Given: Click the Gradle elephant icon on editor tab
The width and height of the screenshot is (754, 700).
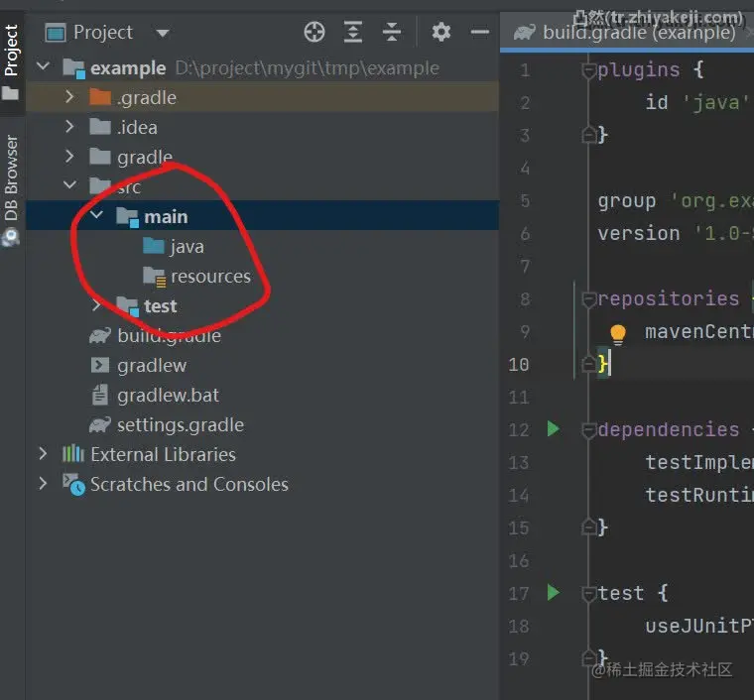Looking at the screenshot, I should point(524,33).
